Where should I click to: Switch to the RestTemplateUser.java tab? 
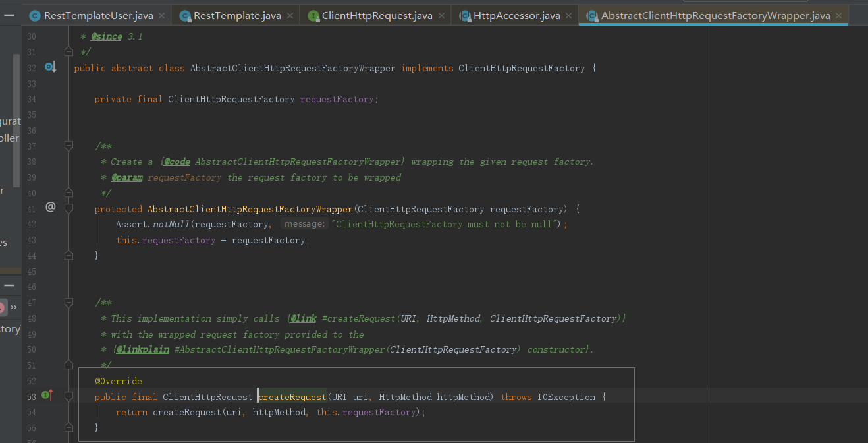[x=98, y=16]
